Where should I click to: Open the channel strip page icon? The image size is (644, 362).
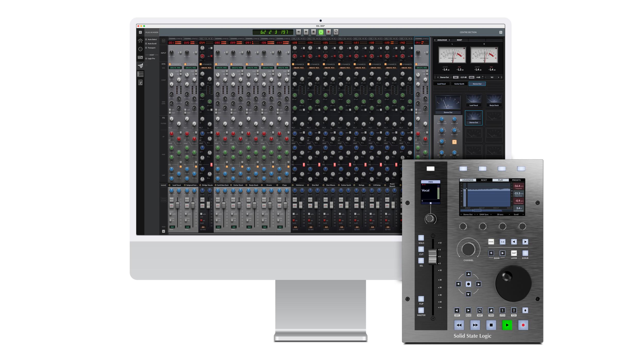pyautogui.click(x=140, y=82)
